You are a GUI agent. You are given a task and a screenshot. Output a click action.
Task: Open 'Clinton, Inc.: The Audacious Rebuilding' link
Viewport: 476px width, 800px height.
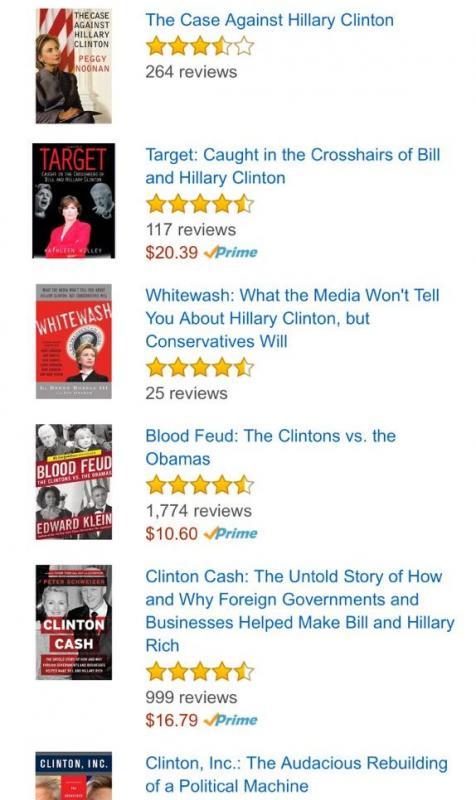click(x=296, y=774)
